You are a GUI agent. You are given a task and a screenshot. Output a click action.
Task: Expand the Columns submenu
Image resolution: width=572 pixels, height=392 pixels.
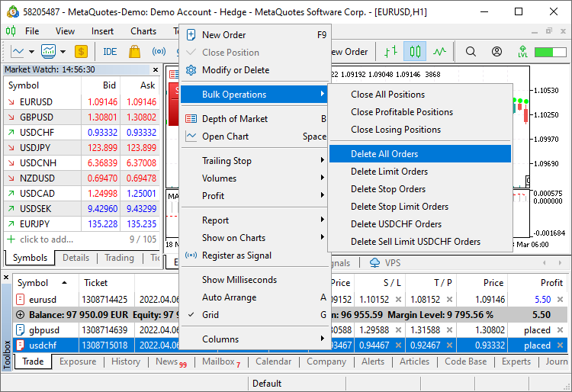pos(255,339)
